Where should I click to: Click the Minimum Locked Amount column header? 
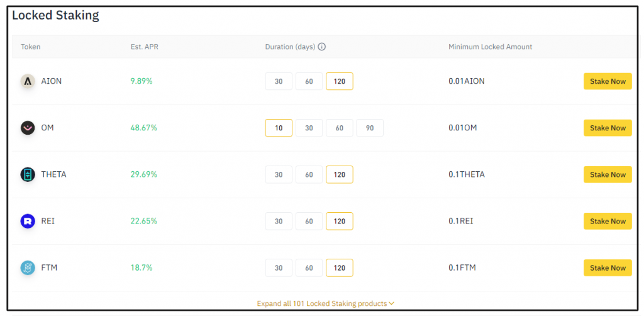[490, 47]
